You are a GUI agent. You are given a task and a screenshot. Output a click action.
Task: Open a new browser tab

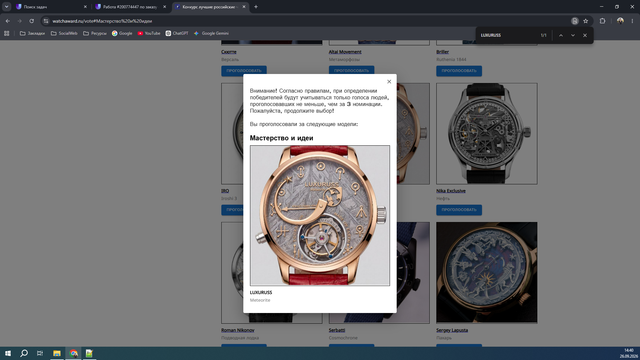pos(256,7)
